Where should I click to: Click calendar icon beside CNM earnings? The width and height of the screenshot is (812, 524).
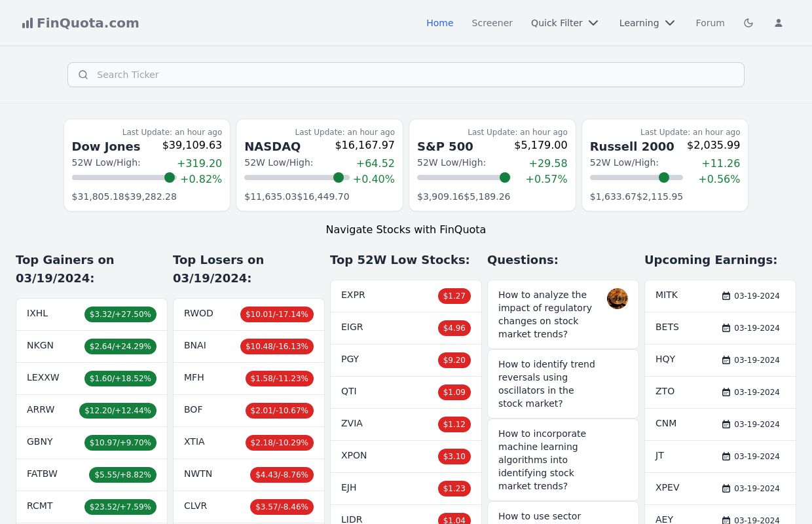pos(726,424)
